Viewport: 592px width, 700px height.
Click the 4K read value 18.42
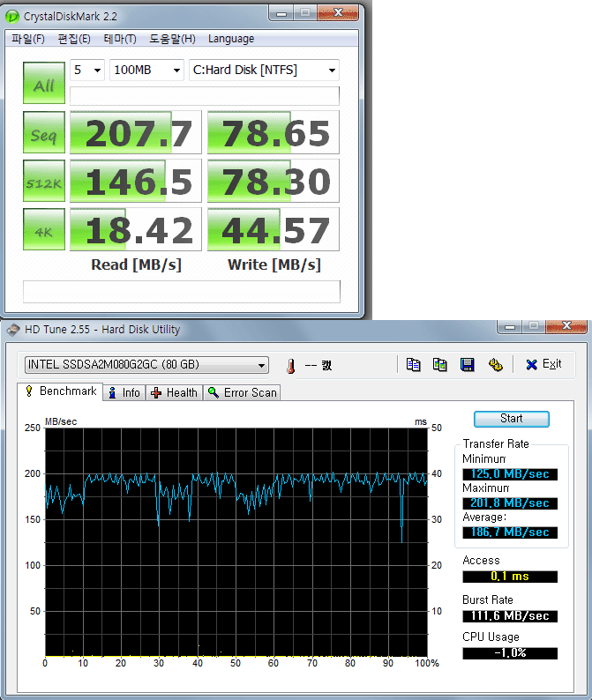136,229
